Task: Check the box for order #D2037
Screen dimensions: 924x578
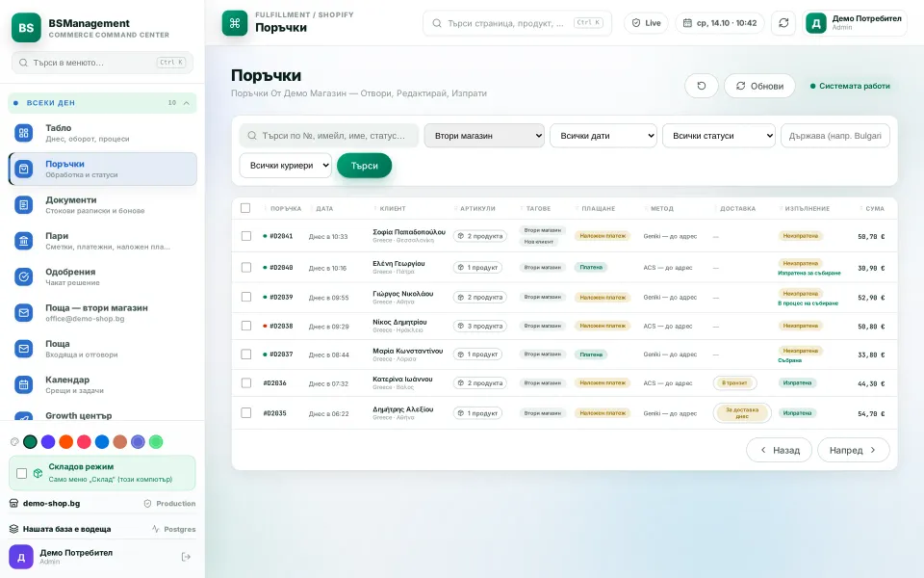Action: tap(246, 354)
